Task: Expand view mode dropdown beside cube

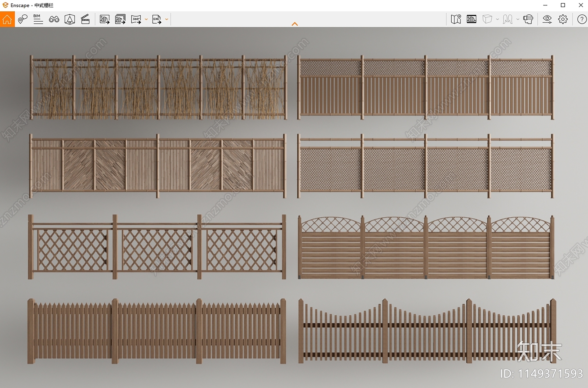Action: 498,19
